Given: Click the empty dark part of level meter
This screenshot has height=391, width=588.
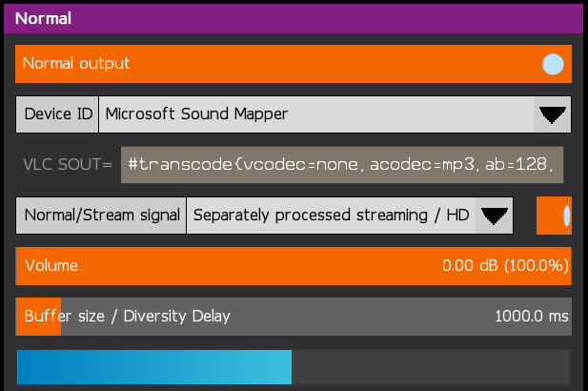Looking at the screenshot, I should pos(429,367).
